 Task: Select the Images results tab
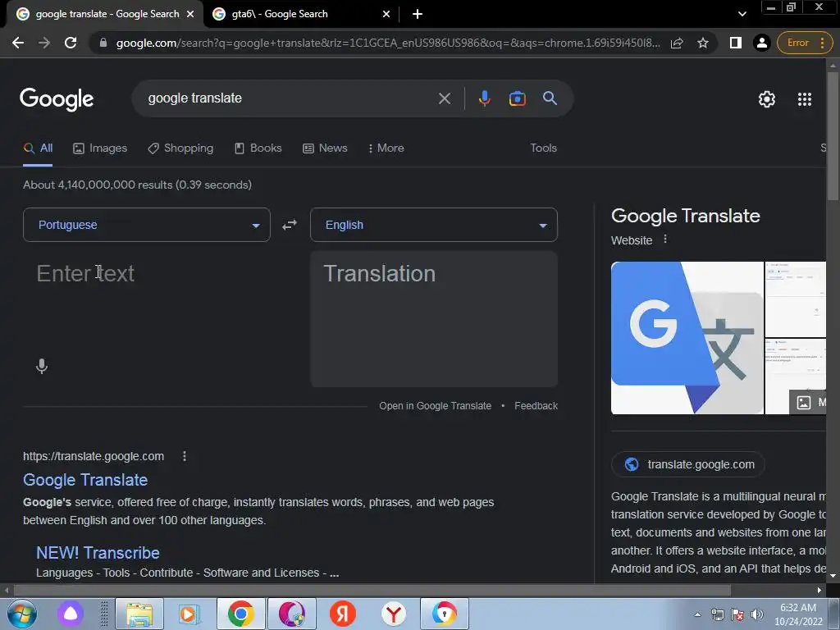click(100, 148)
